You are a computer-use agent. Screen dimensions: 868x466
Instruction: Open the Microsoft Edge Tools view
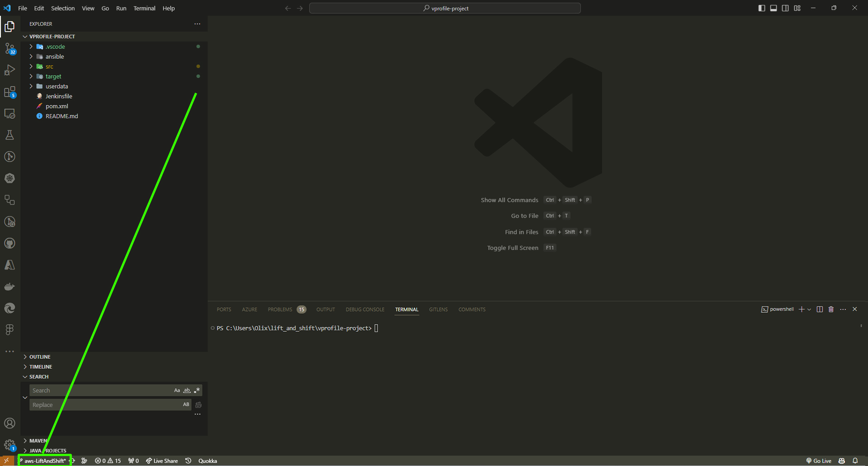click(x=9, y=308)
